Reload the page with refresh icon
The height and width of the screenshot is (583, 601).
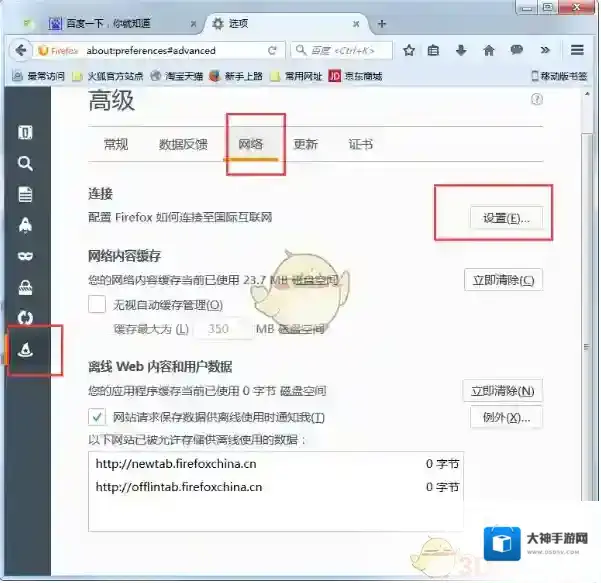(272, 51)
